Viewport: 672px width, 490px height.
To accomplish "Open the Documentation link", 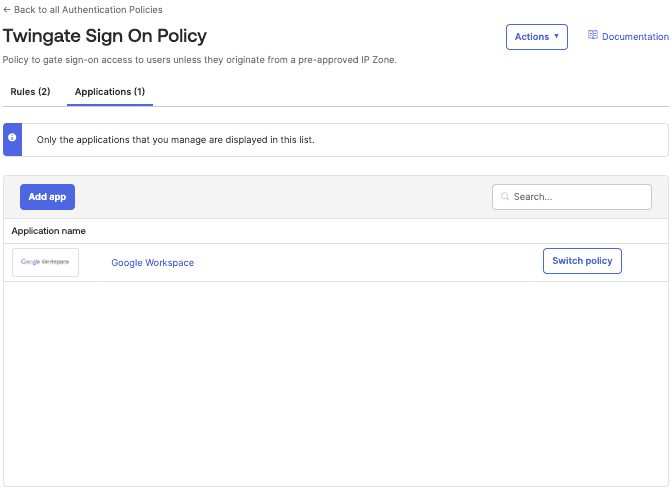I will pos(634,37).
